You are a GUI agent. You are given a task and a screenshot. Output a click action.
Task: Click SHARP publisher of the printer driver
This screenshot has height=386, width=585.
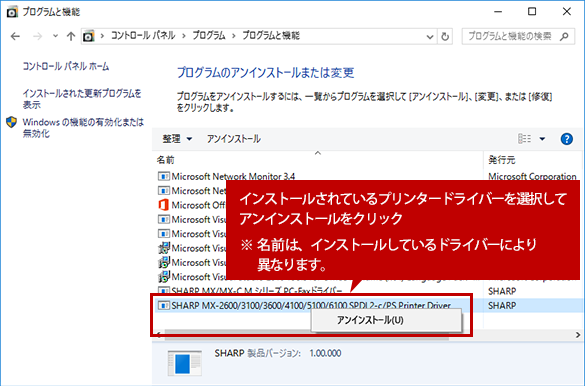[x=502, y=305]
